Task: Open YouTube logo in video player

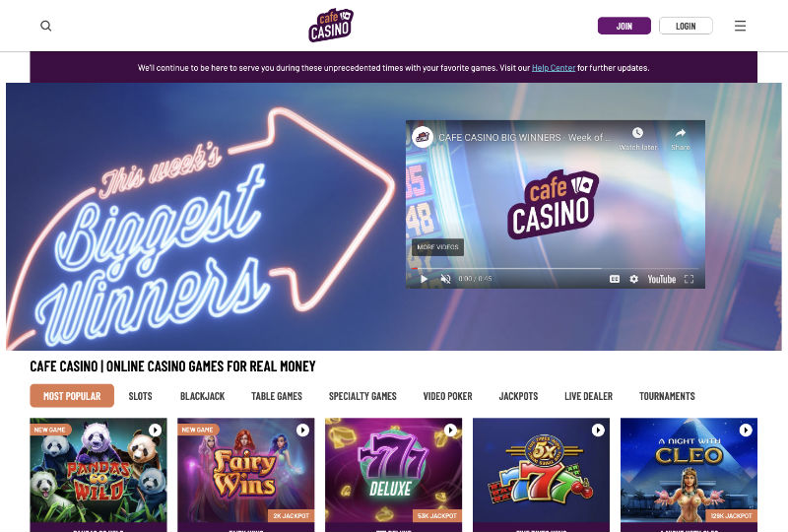Action: [661, 279]
